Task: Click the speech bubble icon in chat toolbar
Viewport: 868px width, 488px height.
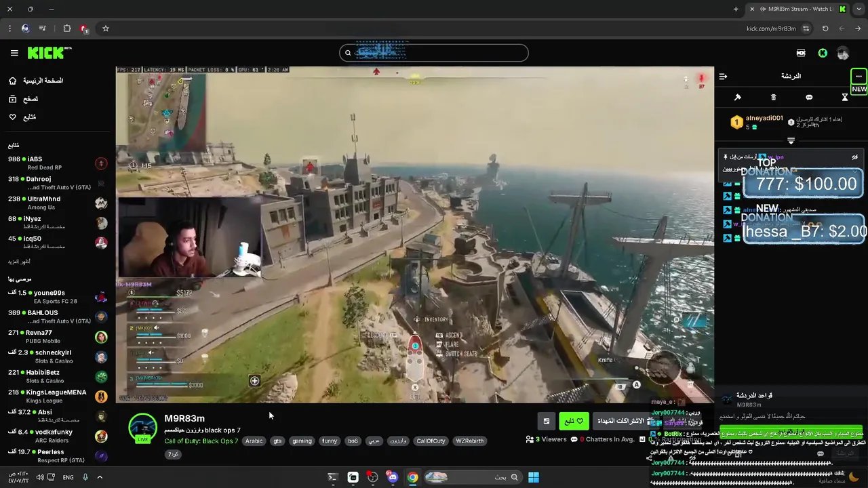Action: [809, 98]
